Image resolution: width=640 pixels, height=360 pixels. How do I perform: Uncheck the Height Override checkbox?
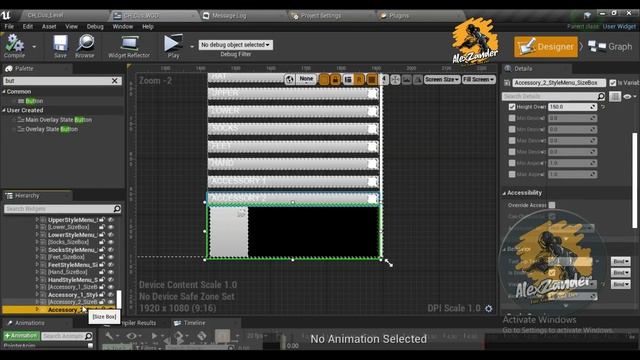coord(512,107)
